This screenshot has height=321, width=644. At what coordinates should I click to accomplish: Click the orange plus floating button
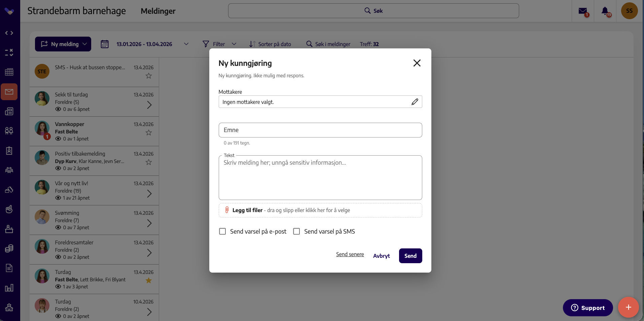coord(628,307)
